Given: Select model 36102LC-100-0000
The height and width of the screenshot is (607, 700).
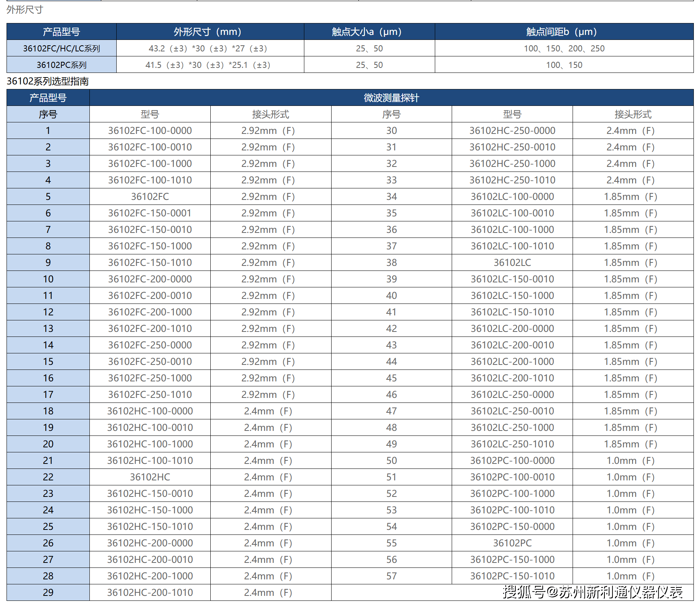Looking at the screenshot, I should click(x=512, y=196).
